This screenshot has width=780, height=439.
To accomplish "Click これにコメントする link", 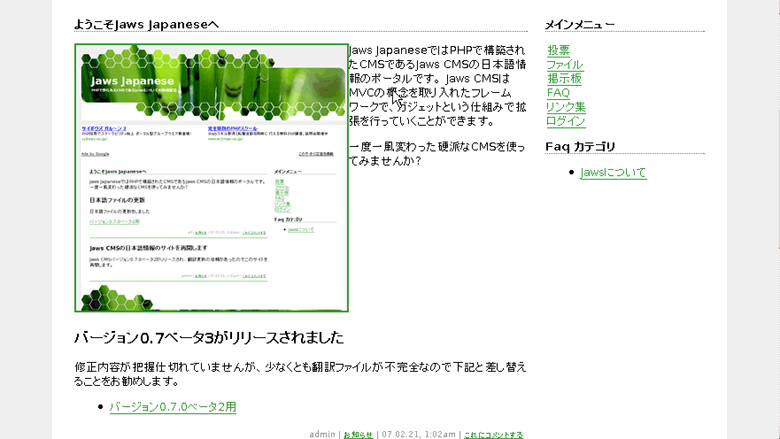I will (x=493, y=435).
